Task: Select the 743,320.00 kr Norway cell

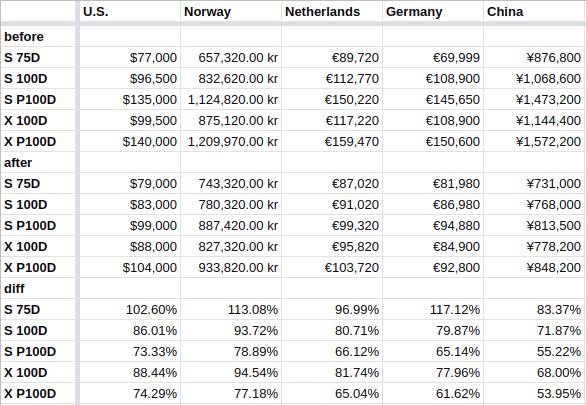Action: coord(231,183)
